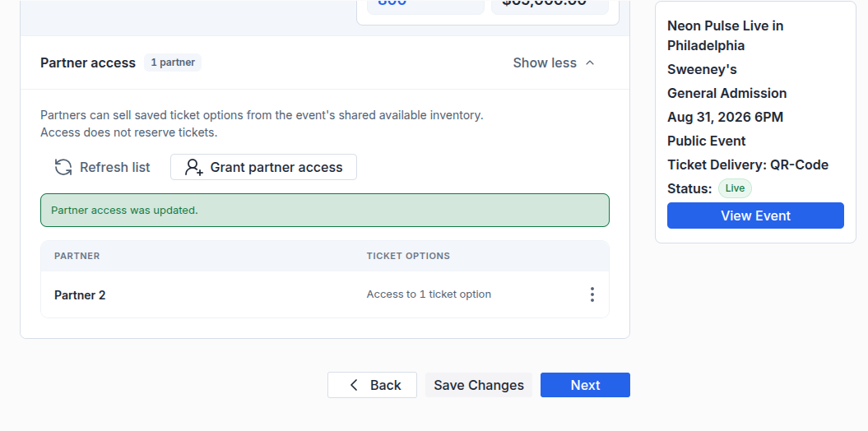Click the PARTNER column header

pos(77,256)
